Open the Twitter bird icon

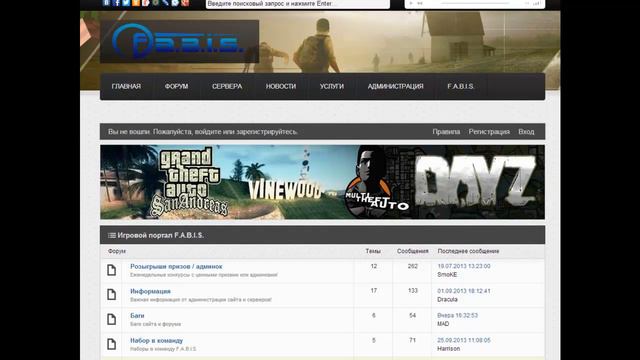126,3
